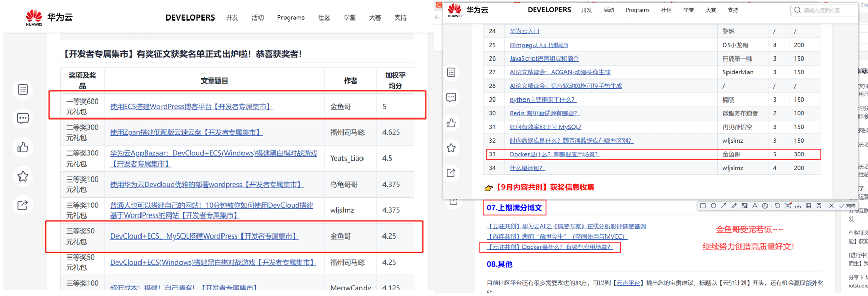Image resolution: width=868 pixels, height=296 pixels.
Task: Open link 华为云AI之《情感专家》在线分析影评情感基调
Action: point(566,226)
